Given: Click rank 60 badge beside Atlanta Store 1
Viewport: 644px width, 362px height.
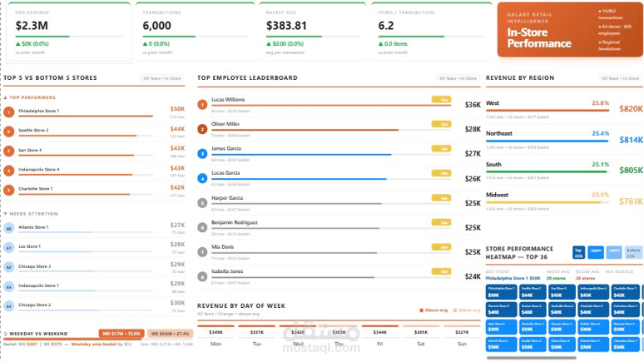Looking at the screenshot, I should tap(9, 228).
